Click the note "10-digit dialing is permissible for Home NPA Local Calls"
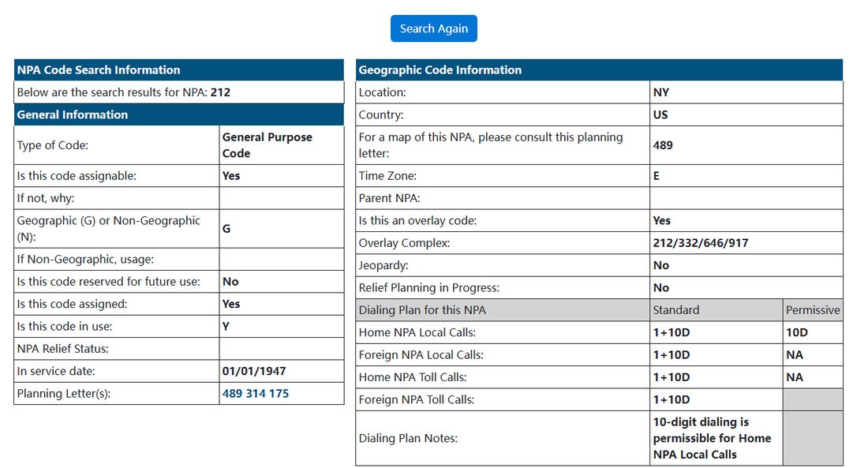 coord(712,438)
